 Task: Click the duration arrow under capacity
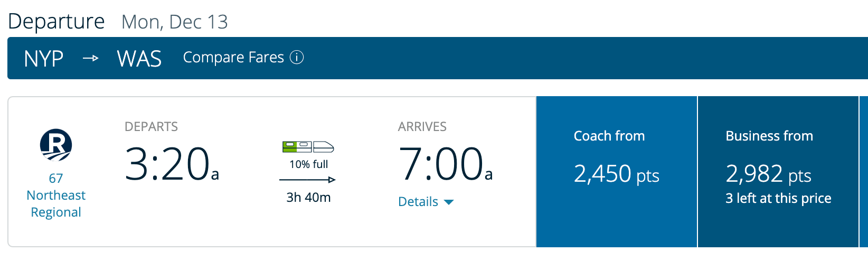[307, 180]
